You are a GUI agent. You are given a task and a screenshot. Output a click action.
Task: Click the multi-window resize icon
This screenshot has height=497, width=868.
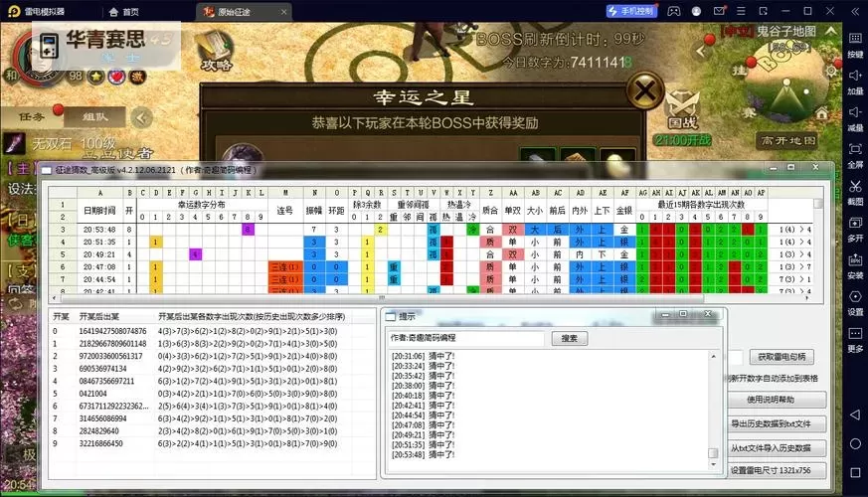[764, 11]
